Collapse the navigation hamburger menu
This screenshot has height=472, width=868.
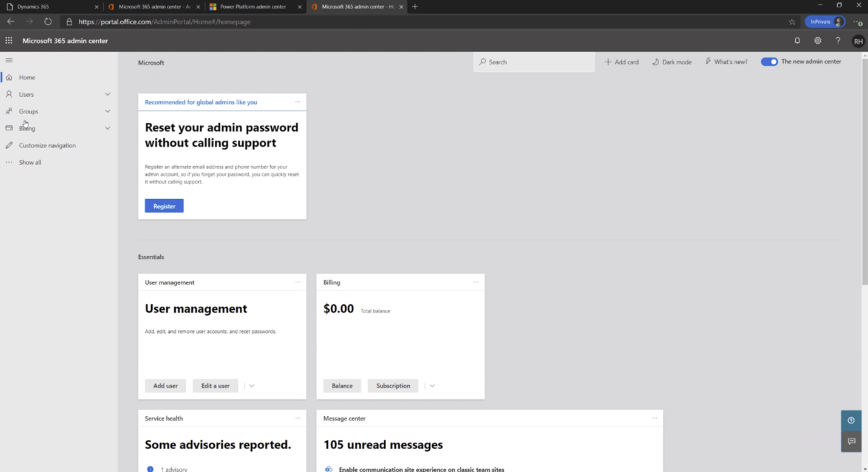pyautogui.click(x=9, y=60)
